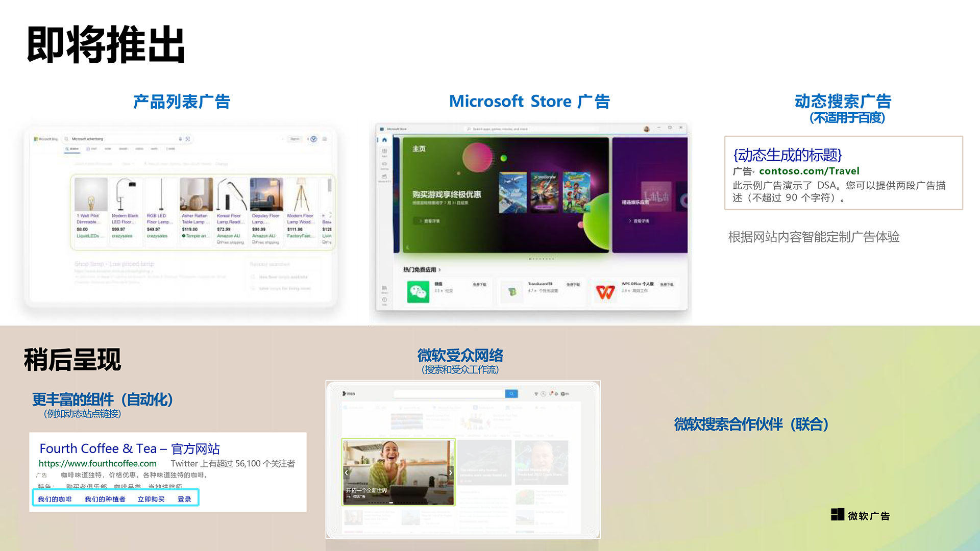The height and width of the screenshot is (551, 980).
Task: Click the Depuley Floor Lamp product
Action: click(265, 212)
